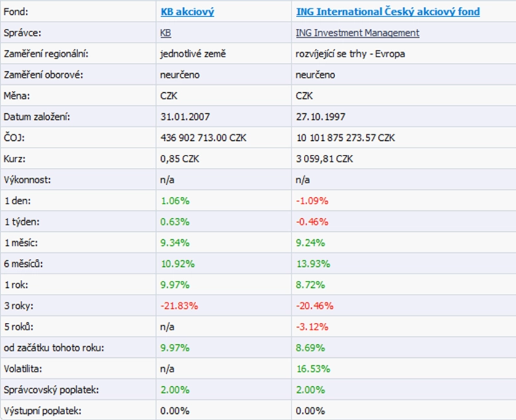Select the 'Zaměření regionální:' label
Image resolution: width=516 pixels, height=420 pixels.
46,53
